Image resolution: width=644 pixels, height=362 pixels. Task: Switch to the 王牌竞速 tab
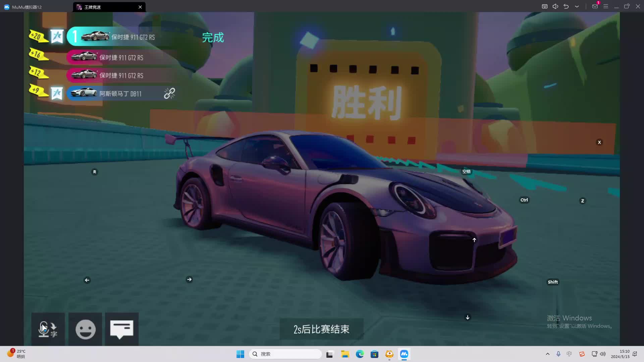(101, 7)
